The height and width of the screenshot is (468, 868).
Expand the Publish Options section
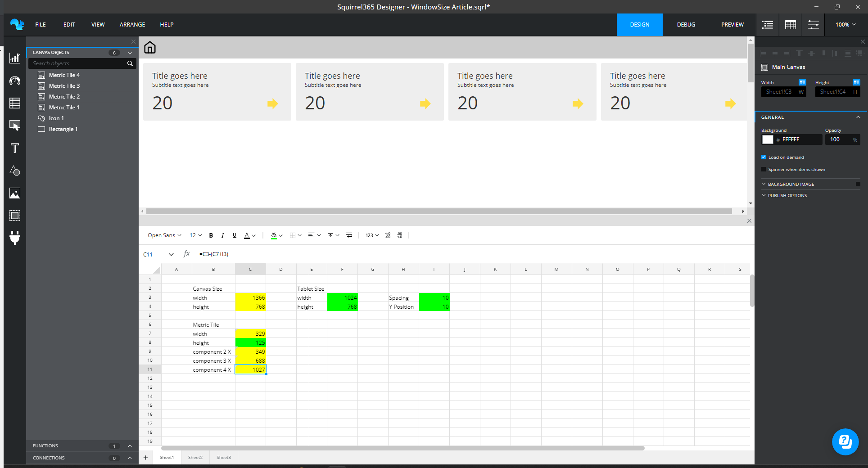coord(787,195)
